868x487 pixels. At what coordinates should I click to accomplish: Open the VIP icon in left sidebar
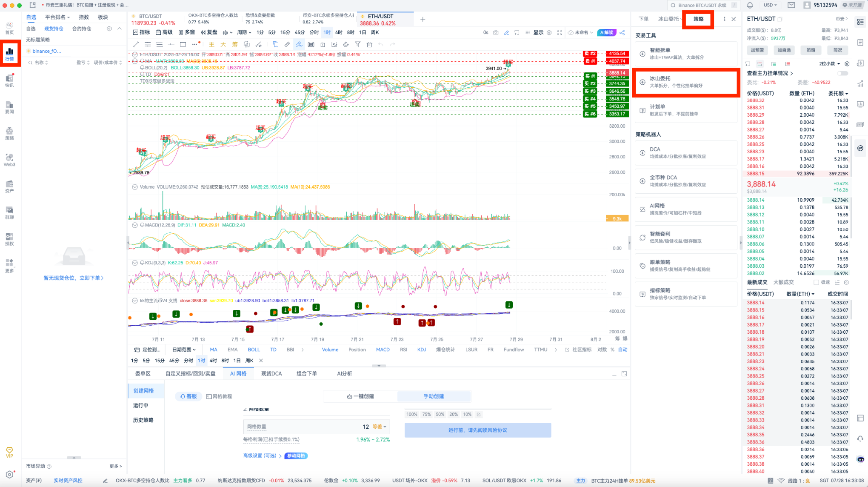click(9, 452)
